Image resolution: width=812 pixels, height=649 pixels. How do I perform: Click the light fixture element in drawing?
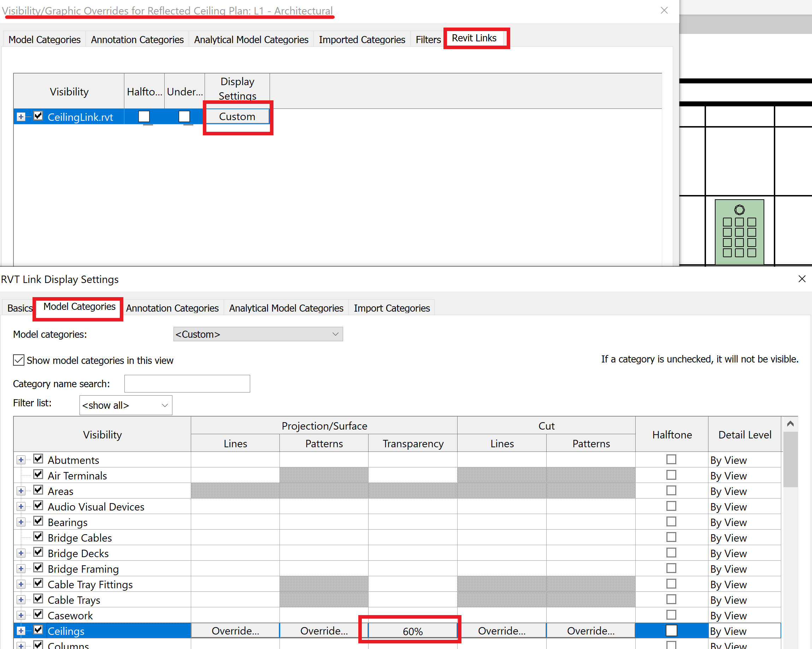[739, 232]
